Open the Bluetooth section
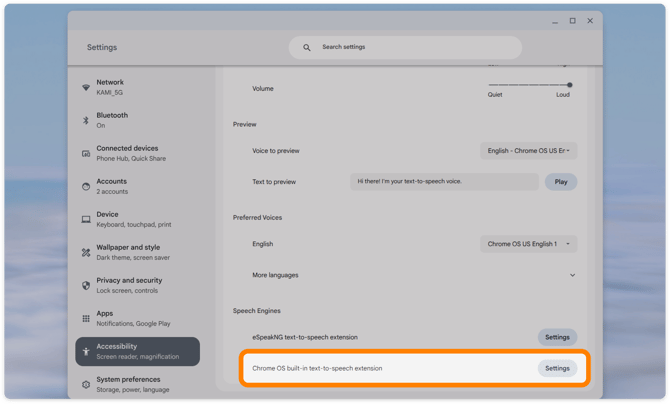Image resolution: width=670 pixels, height=404 pixels. (138, 120)
